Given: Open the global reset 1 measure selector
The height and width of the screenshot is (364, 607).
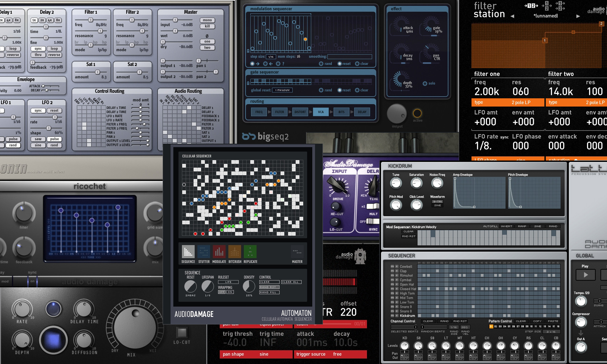Looking at the screenshot, I should (x=282, y=90).
